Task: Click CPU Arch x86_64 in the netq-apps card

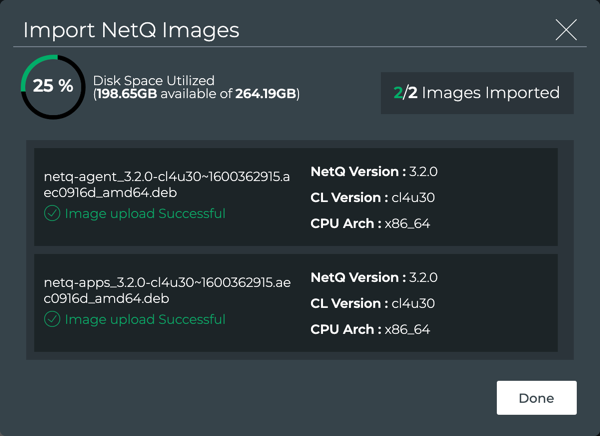Action: point(370,329)
